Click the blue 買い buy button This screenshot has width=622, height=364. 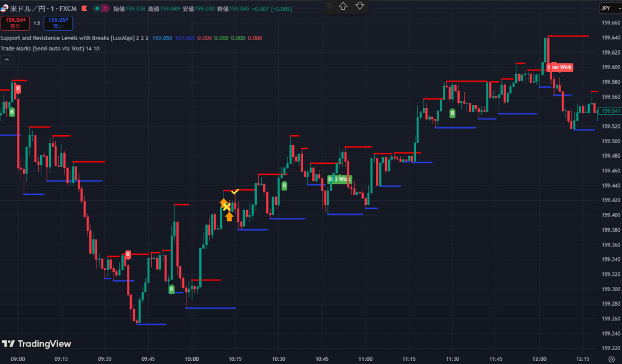[58, 23]
